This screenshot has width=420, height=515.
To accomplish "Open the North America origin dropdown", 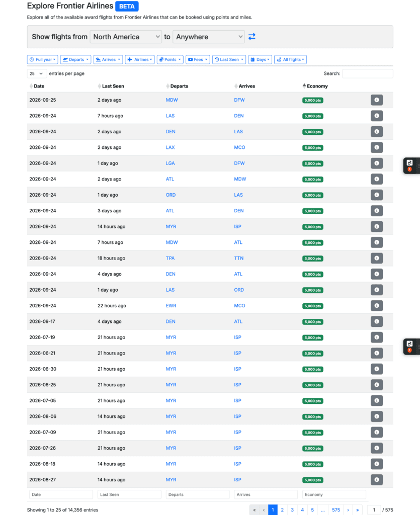I will pos(126,37).
